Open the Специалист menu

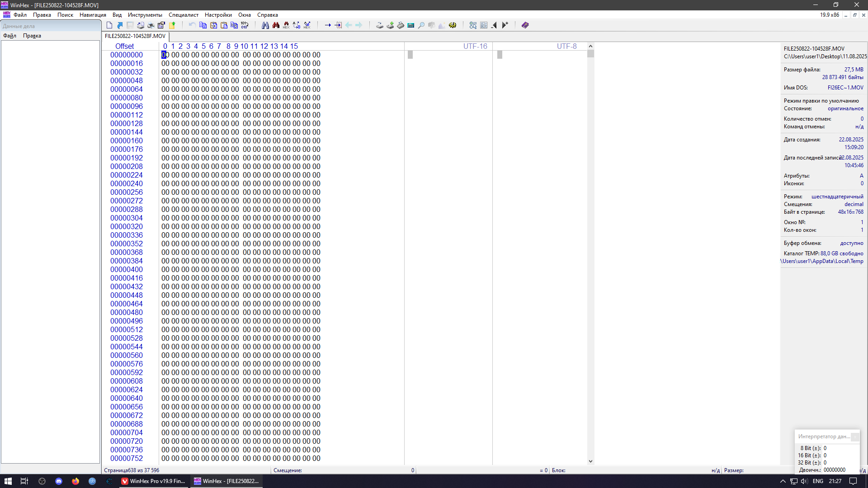(x=183, y=15)
